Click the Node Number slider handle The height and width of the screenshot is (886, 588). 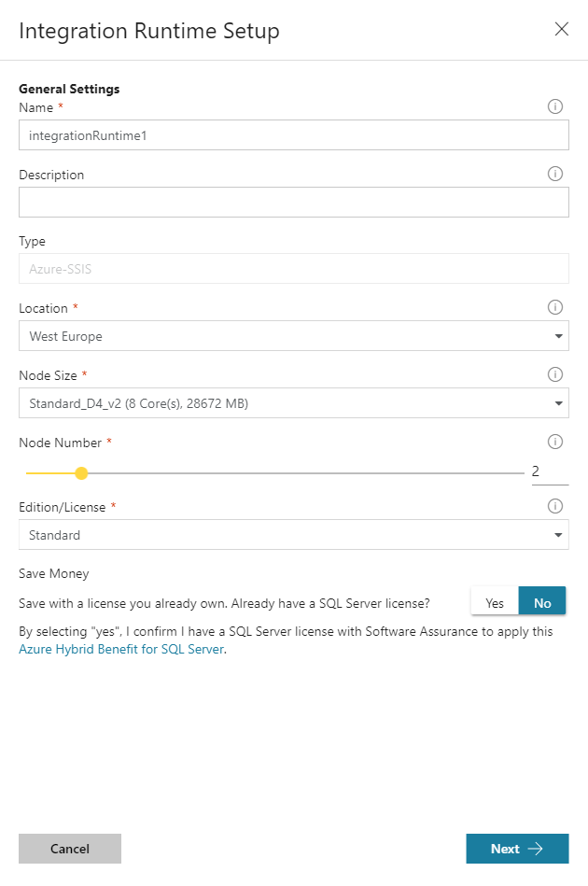[x=81, y=473]
